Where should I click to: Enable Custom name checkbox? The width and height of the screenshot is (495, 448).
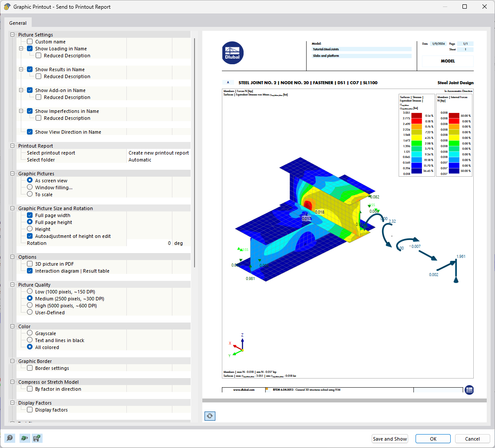tap(30, 42)
